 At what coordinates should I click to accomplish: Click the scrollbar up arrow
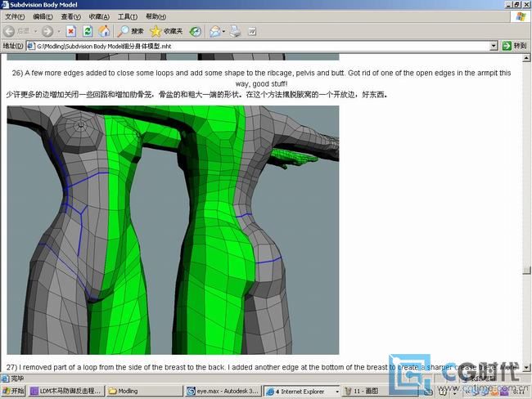[526, 58]
